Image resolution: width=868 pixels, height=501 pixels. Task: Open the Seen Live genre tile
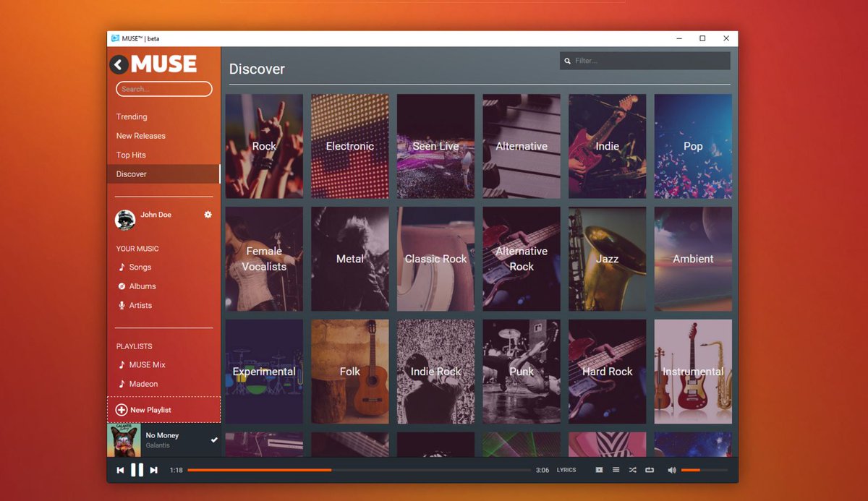pyautogui.click(x=435, y=146)
